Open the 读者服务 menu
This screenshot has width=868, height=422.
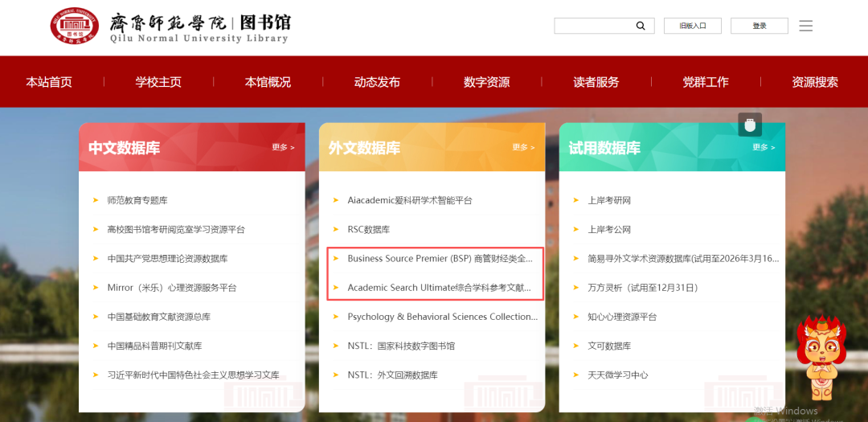[596, 83]
